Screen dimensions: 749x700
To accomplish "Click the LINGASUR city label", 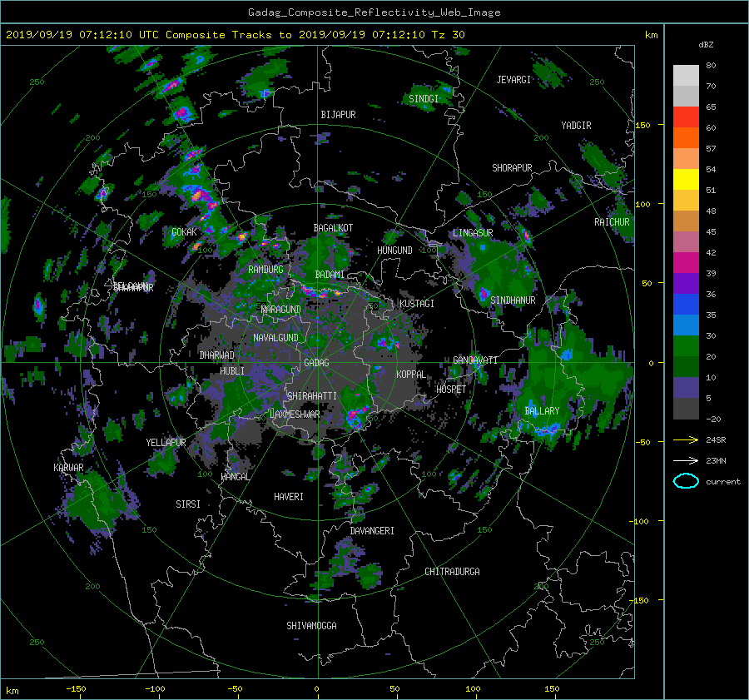I will (473, 233).
